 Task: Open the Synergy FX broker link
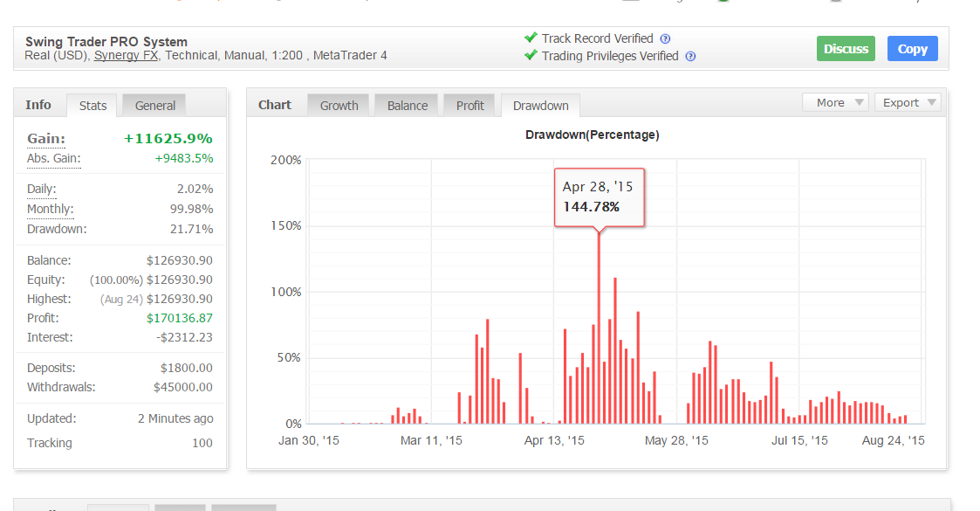126,56
